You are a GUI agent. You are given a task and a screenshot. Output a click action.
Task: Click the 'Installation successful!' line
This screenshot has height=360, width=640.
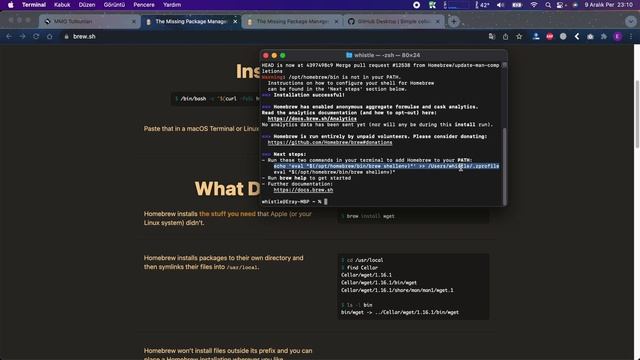309,95
